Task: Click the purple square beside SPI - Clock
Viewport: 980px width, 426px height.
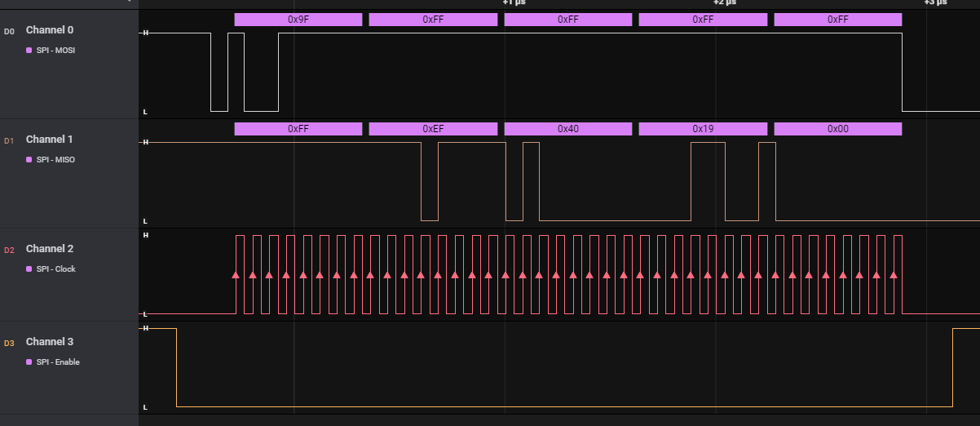Action: coord(29,269)
